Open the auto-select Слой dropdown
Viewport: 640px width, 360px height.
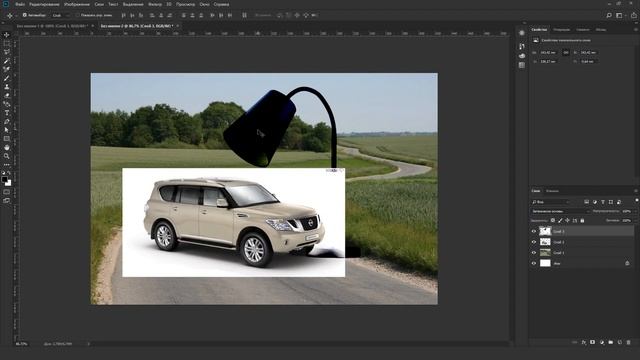[61, 15]
